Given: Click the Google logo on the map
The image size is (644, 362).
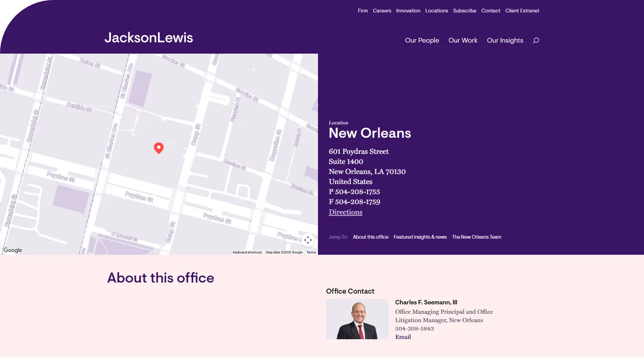Looking at the screenshot, I should [x=13, y=250].
